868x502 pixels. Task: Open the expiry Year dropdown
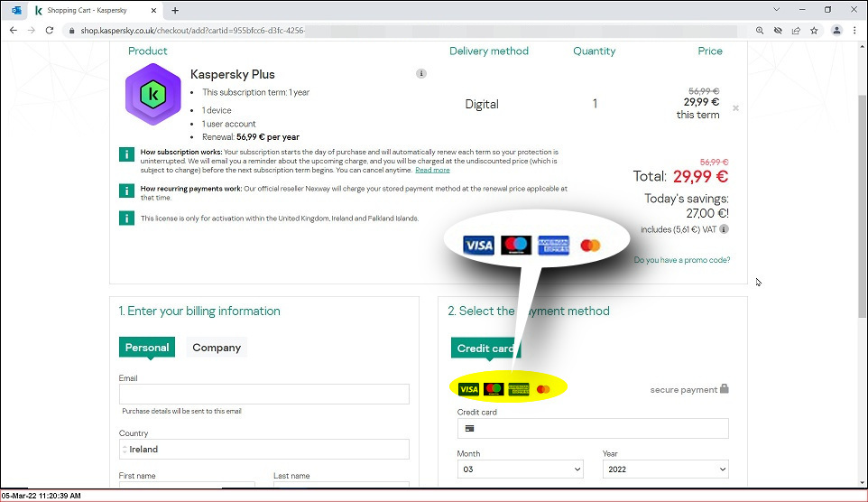(x=665, y=469)
